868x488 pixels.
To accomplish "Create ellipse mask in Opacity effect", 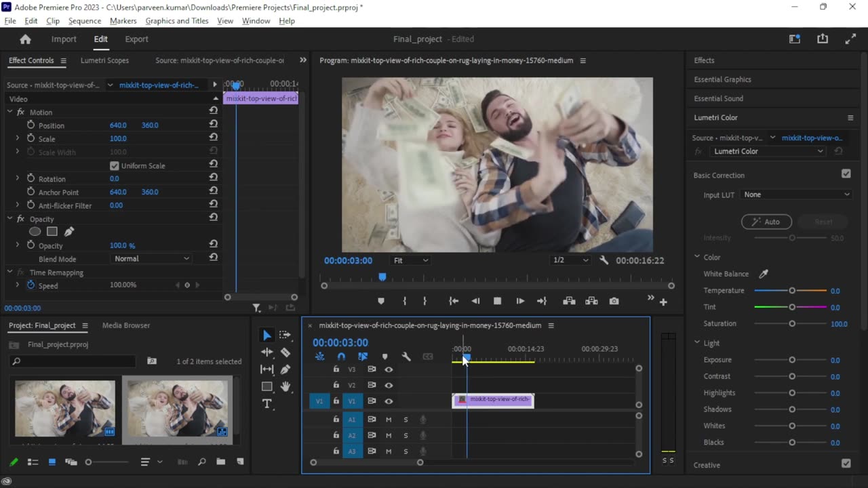I will tap(35, 232).
